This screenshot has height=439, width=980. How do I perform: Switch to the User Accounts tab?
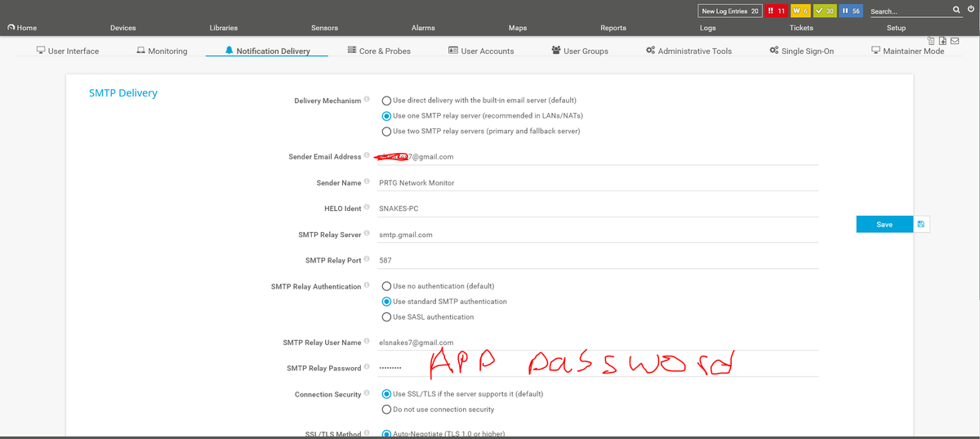481,51
